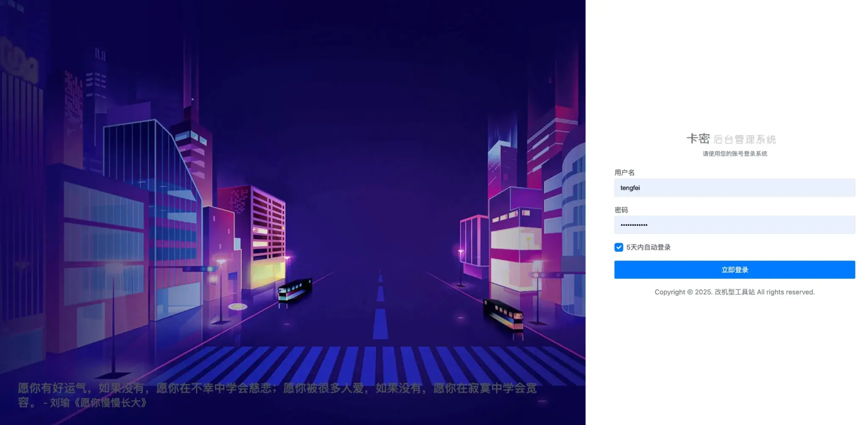Viewport: 868px width, 425px height.
Task: Click the 请使用您的账号登录系统 subtitle
Action: [735, 154]
